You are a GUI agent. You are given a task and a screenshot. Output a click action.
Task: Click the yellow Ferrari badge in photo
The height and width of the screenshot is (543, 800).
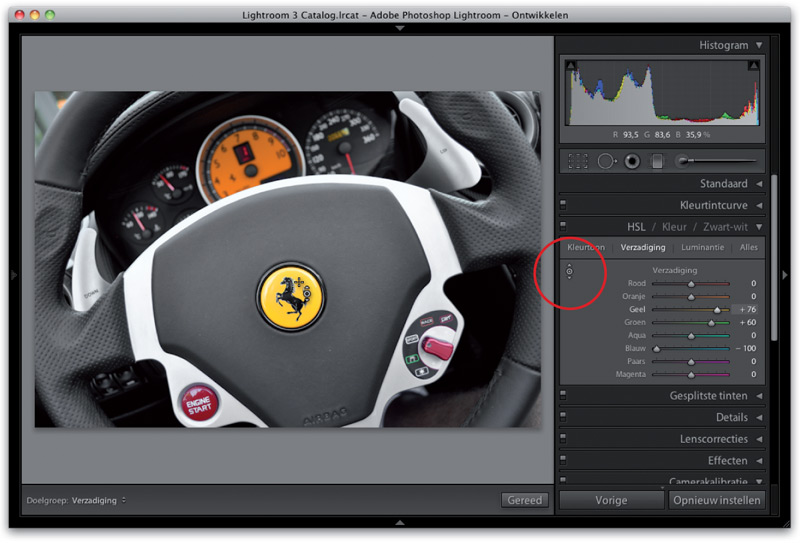(291, 296)
